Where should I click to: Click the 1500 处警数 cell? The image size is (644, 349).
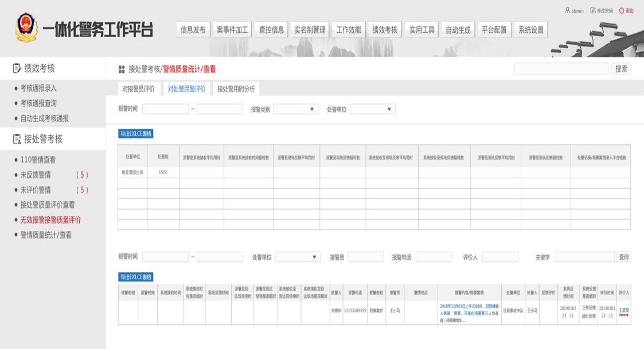pos(163,172)
